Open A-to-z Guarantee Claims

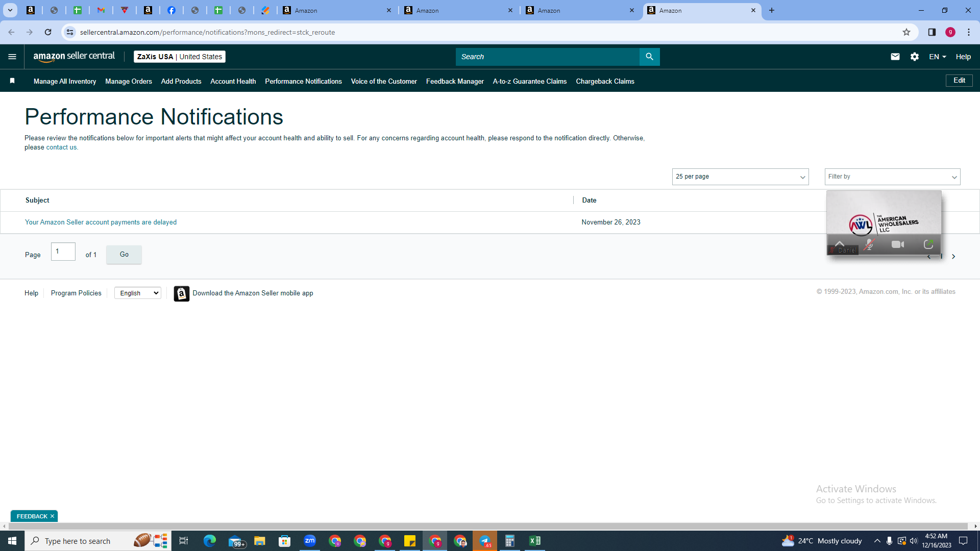point(530,81)
